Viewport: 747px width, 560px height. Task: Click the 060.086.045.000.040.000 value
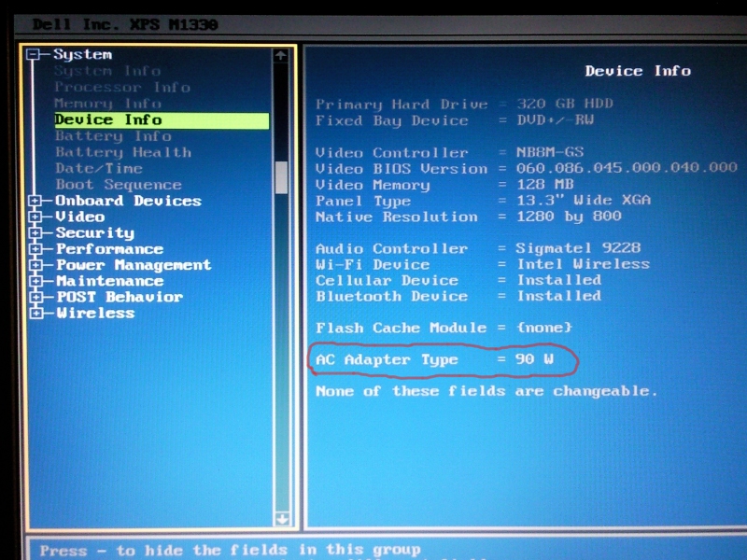[627, 168]
